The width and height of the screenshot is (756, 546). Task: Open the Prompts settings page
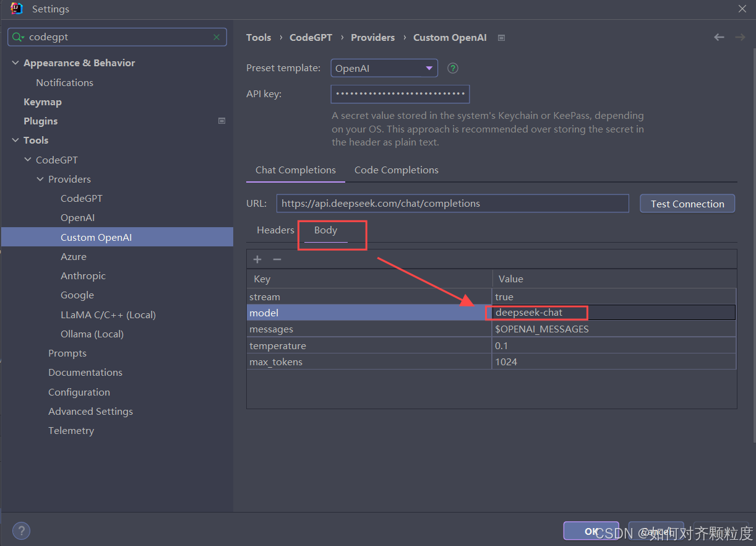coord(67,353)
